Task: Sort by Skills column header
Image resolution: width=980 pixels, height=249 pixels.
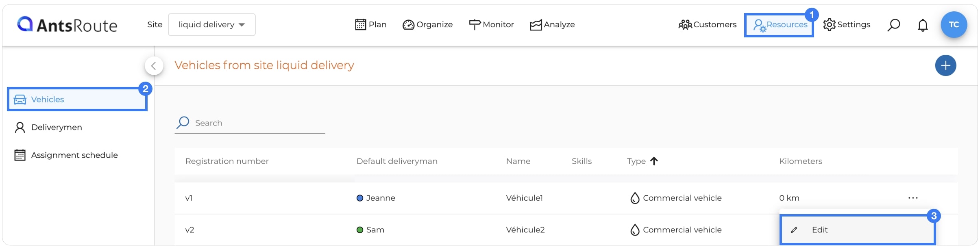Action: click(x=581, y=161)
